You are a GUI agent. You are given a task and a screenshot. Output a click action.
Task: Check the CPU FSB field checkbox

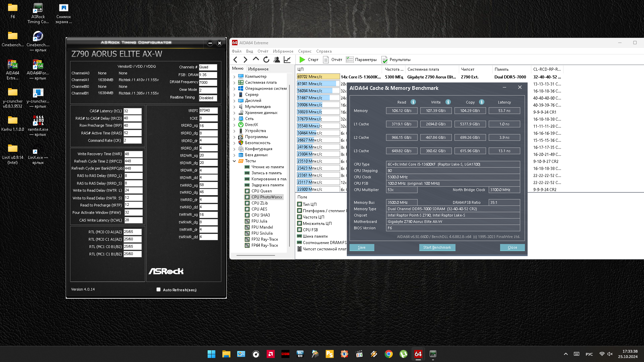300,230
